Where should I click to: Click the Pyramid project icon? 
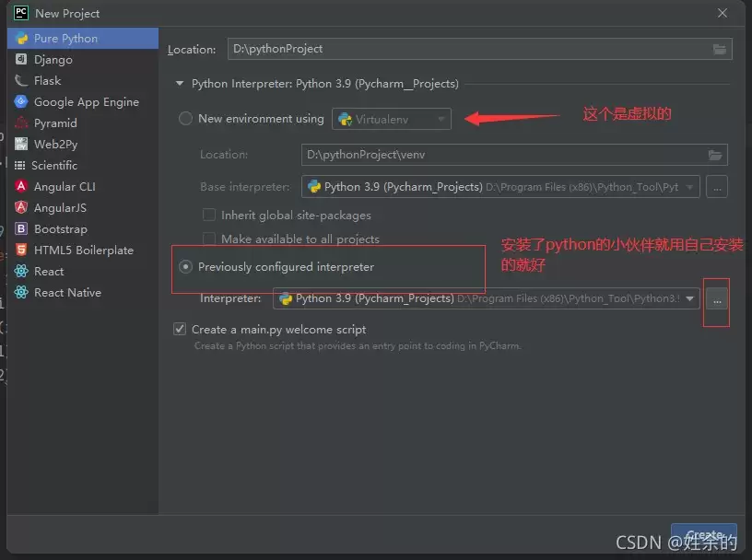coord(21,122)
